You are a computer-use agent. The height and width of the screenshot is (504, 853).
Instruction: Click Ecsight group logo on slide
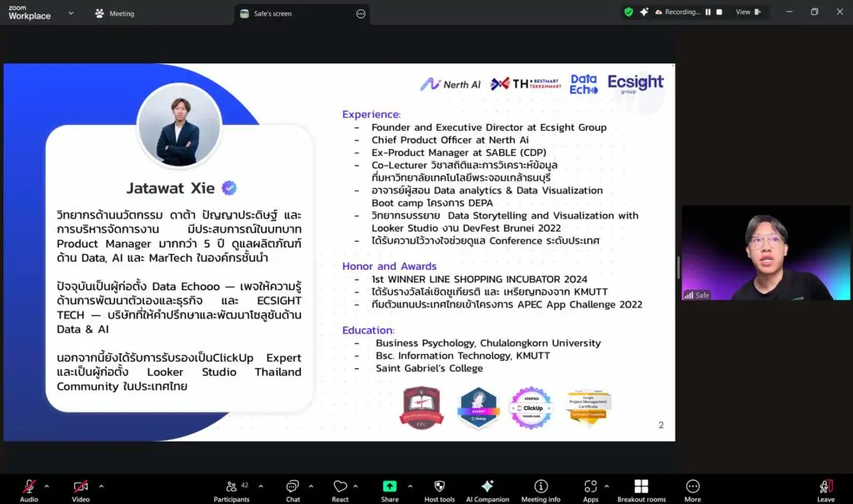pyautogui.click(x=636, y=83)
